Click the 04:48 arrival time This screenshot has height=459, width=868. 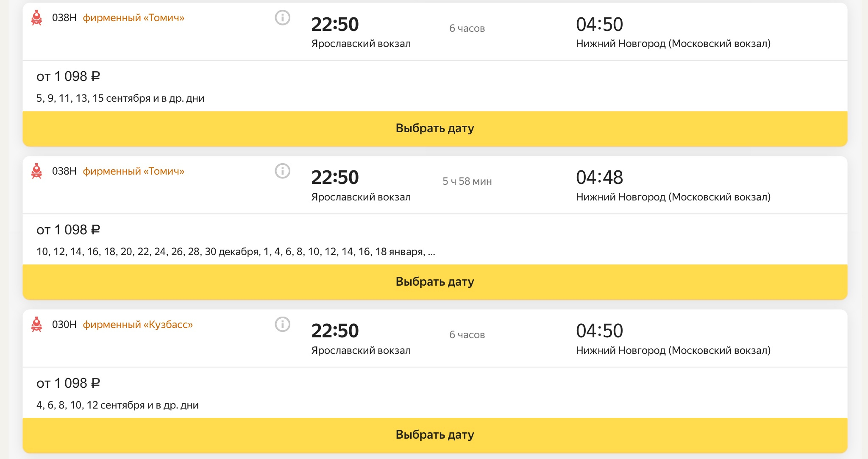[x=599, y=178]
